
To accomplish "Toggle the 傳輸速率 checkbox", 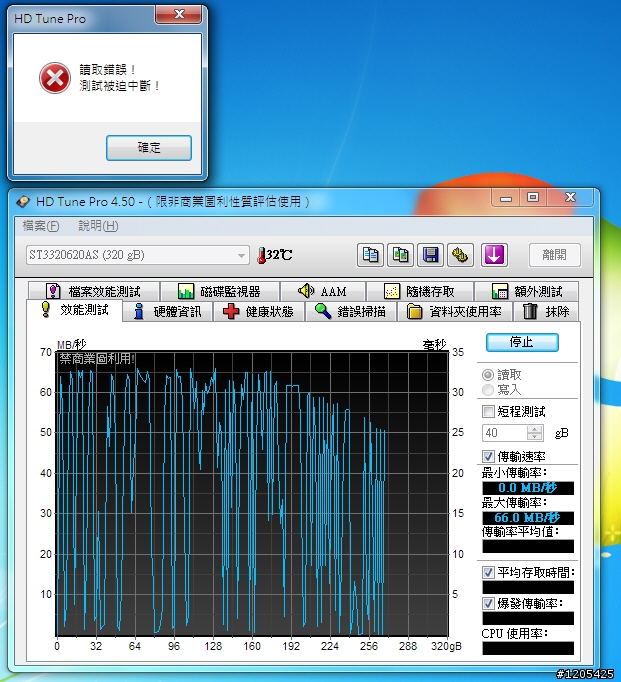I will pos(488,457).
